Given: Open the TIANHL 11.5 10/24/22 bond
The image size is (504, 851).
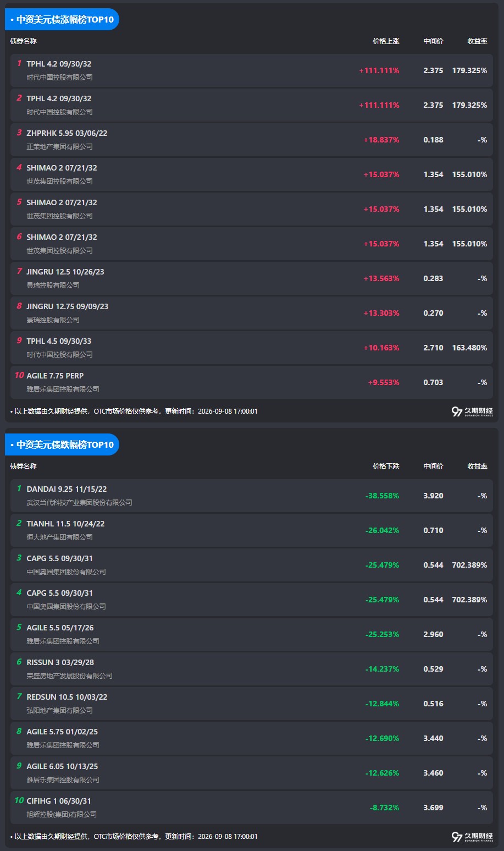Looking at the screenshot, I should coord(252,530).
